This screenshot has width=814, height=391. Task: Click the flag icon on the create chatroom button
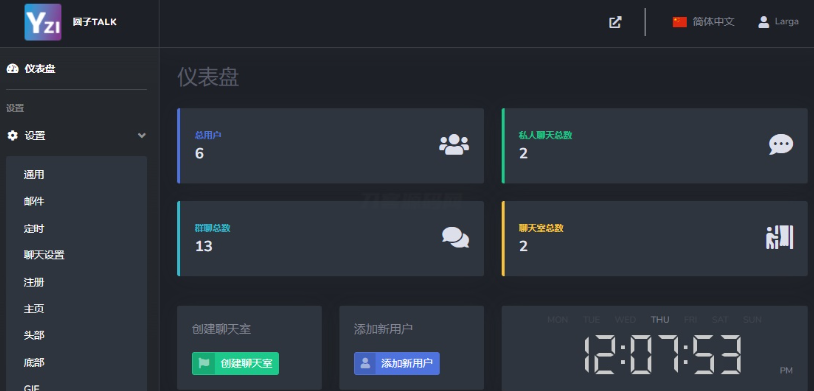click(204, 363)
